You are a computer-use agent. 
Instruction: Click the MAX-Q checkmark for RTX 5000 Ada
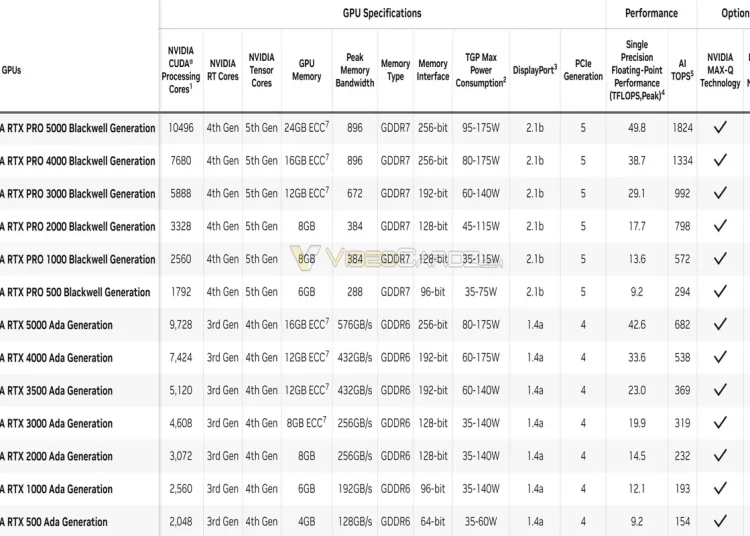[720, 324]
